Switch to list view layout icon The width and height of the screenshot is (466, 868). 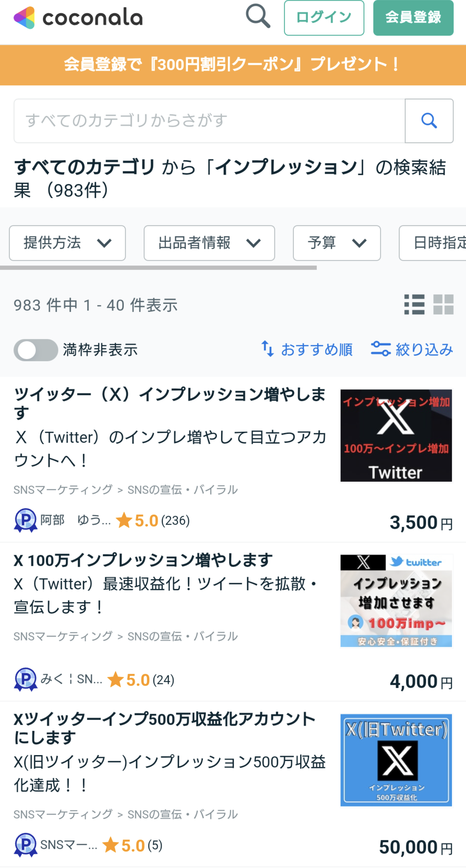pyautogui.click(x=414, y=305)
